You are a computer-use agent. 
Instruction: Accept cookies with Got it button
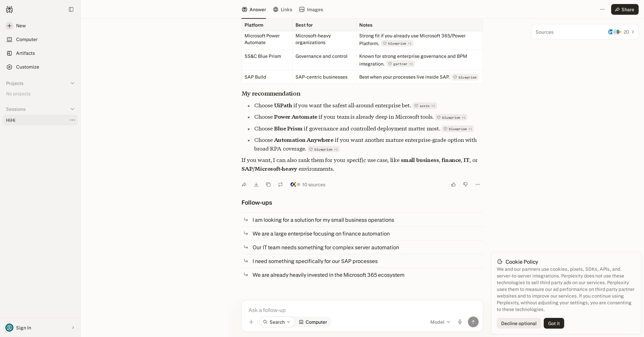[554, 323]
